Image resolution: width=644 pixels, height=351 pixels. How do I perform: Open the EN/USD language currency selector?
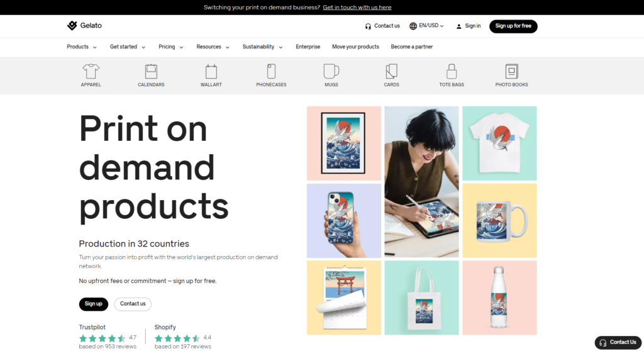point(427,26)
